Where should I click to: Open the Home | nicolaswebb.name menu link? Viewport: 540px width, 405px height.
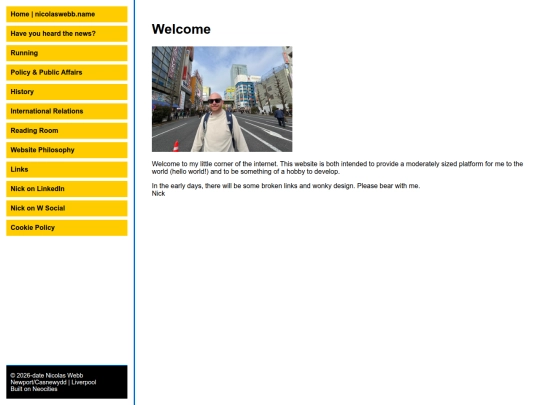point(67,14)
